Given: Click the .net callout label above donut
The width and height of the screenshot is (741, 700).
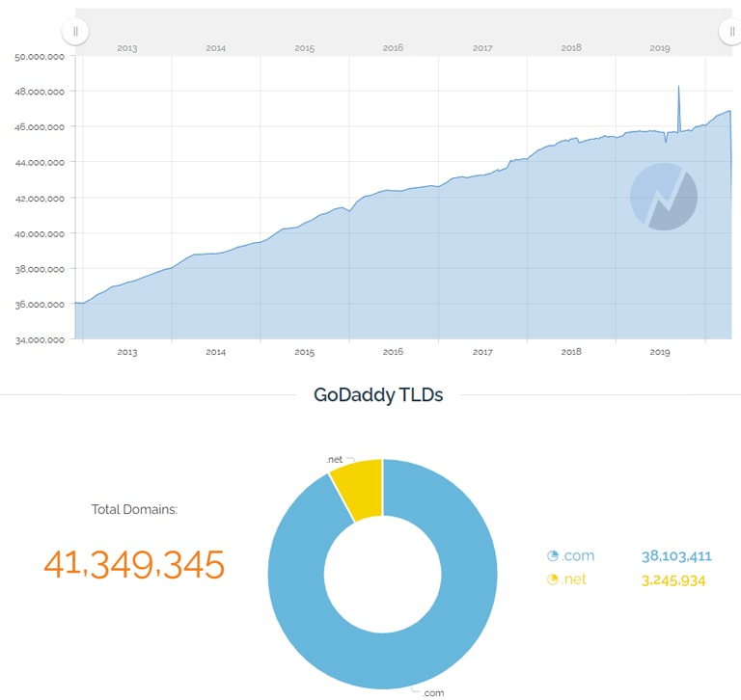Looking at the screenshot, I should pyautogui.click(x=335, y=459).
